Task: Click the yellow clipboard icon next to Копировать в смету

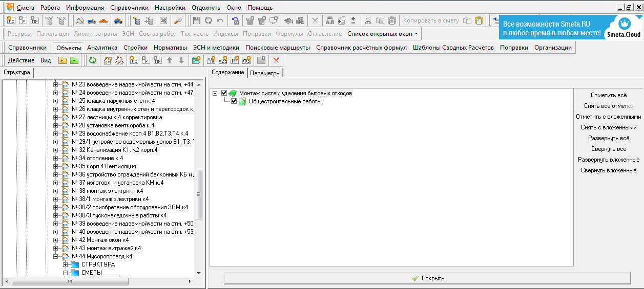Action: point(479,20)
